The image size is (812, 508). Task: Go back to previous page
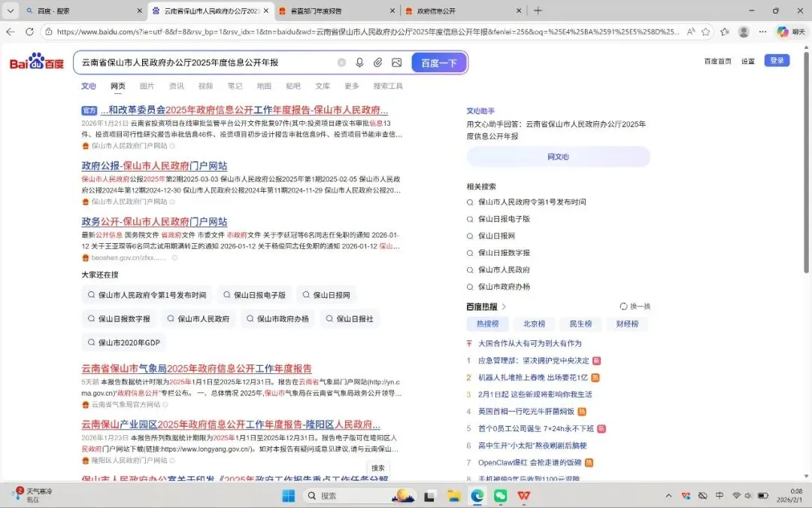tap(11, 32)
